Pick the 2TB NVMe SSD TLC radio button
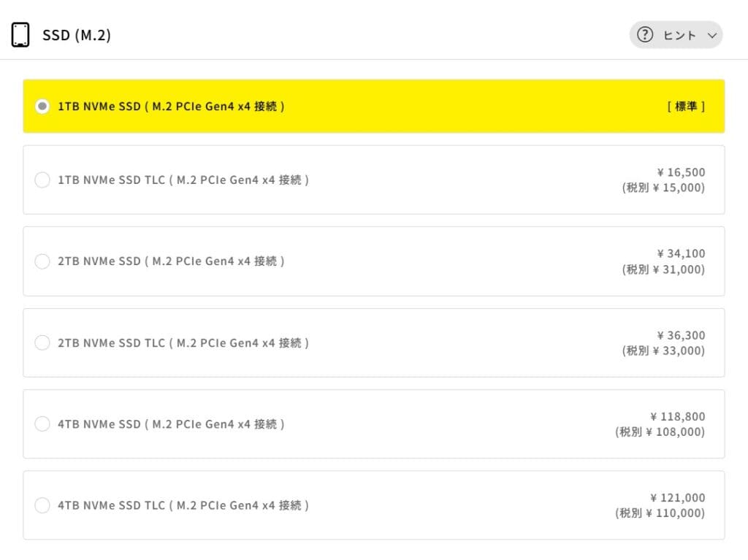The width and height of the screenshot is (748, 560). point(42,342)
